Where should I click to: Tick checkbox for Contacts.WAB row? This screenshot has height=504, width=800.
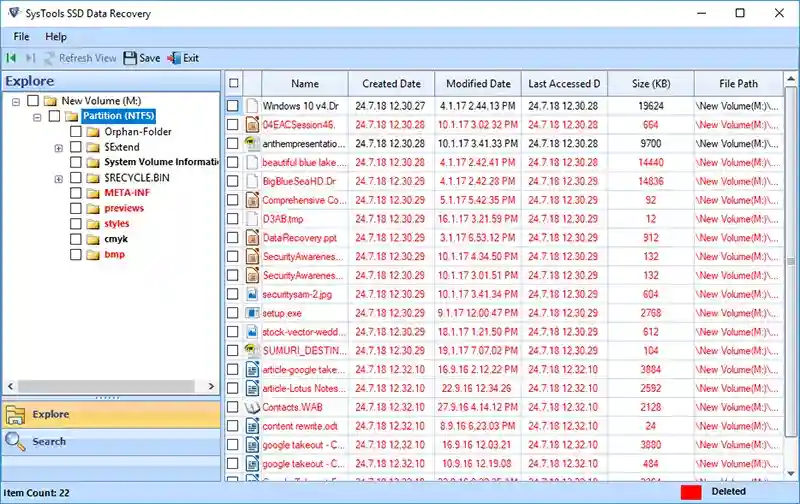233,407
